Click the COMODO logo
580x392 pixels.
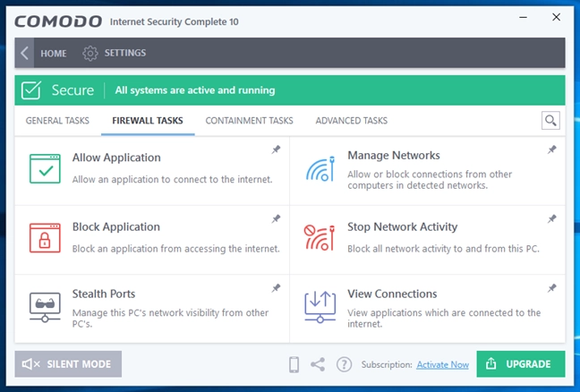(58, 21)
